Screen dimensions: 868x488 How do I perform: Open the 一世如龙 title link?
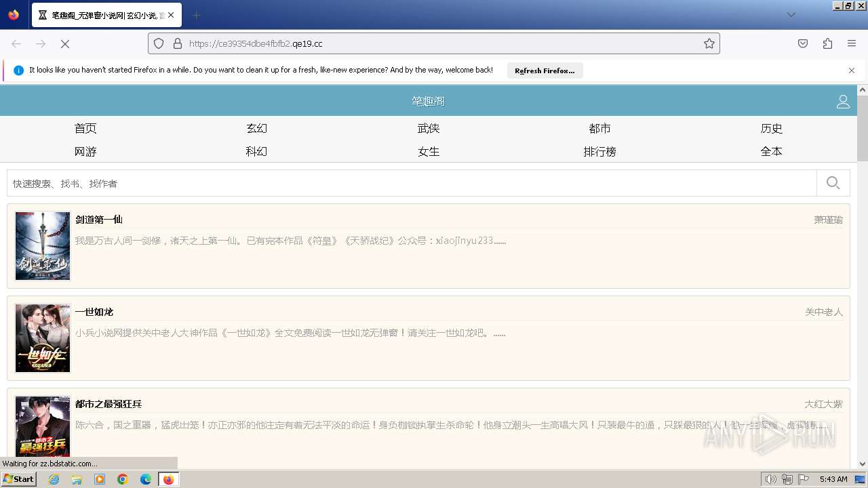pyautogui.click(x=94, y=312)
